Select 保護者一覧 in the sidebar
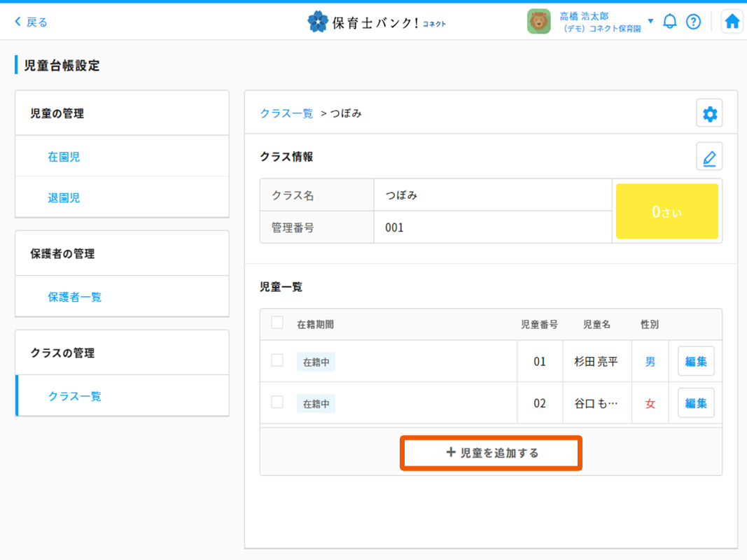Screen dimensions: 747x560 coord(74,297)
